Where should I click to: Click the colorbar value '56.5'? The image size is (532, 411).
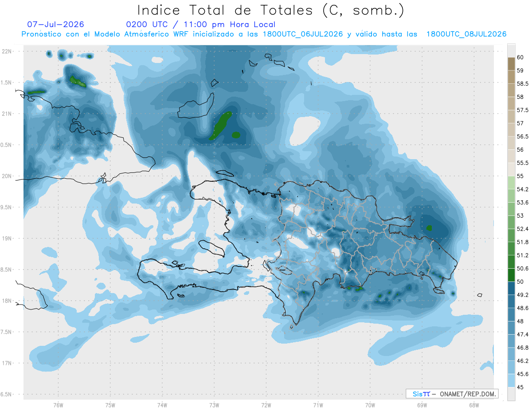click(x=522, y=137)
